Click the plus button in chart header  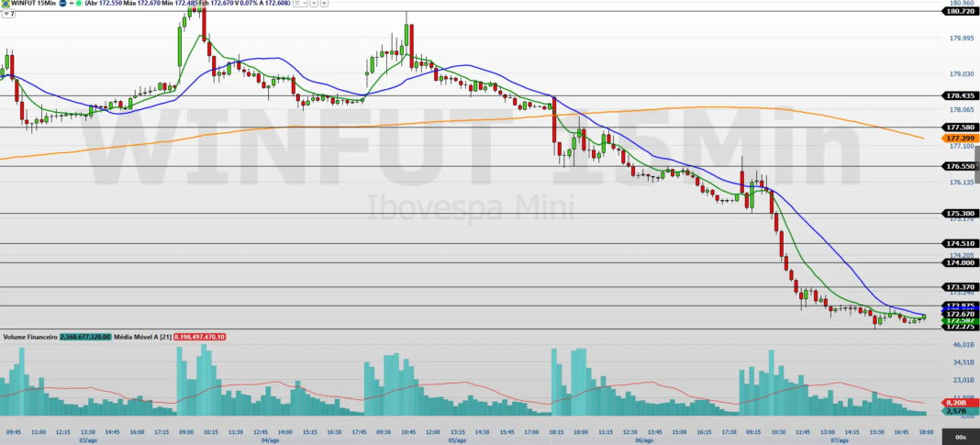point(325,3)
